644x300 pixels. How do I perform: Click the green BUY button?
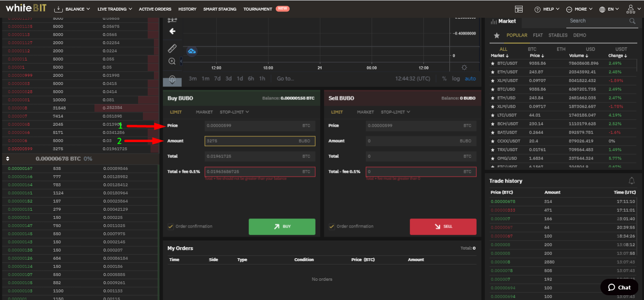coord(282,227)
